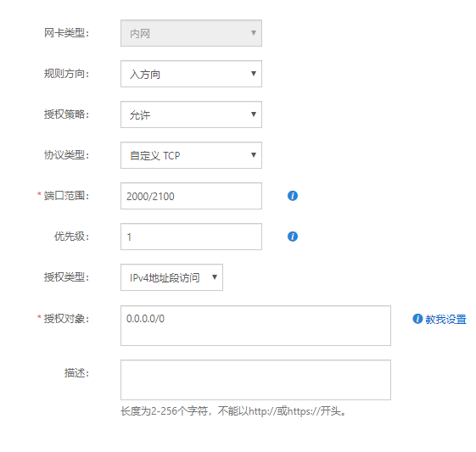Image resolution: width=476 pixels, height=452 pixels.
Task: Click the 网卡类型 field label
Action: coord(66,33)
